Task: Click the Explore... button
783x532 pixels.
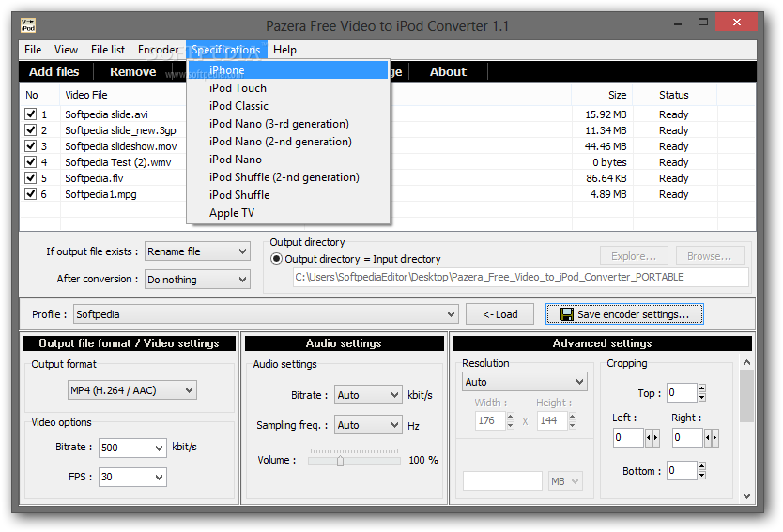Action: pos(634,256)
